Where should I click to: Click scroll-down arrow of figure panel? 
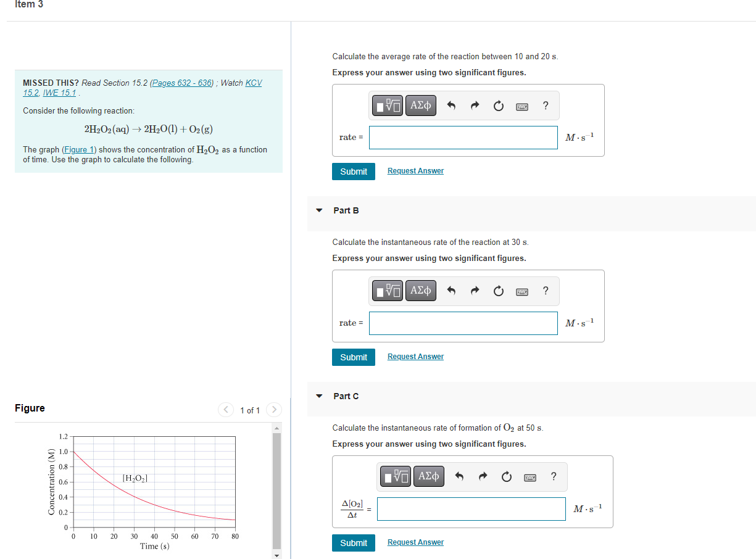click(276, 555)
